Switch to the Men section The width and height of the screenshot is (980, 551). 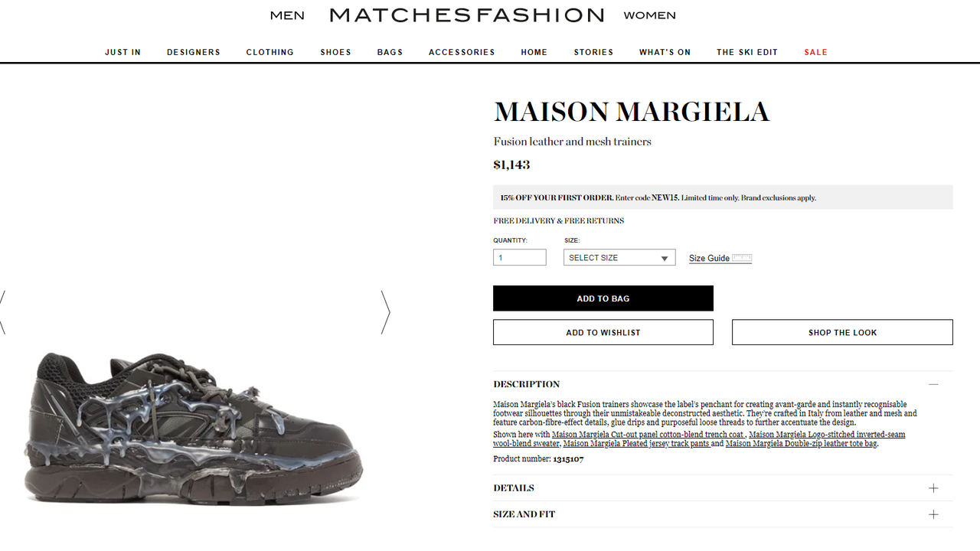coord(287,15)
